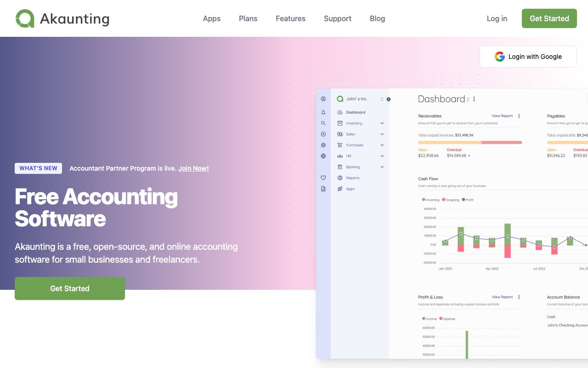Open the Apps page from the top navigation

[x=212, y=18]
